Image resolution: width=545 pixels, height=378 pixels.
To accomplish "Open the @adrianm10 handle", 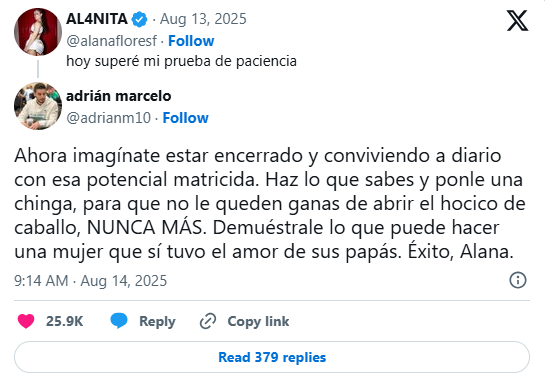I will point(108,118).
